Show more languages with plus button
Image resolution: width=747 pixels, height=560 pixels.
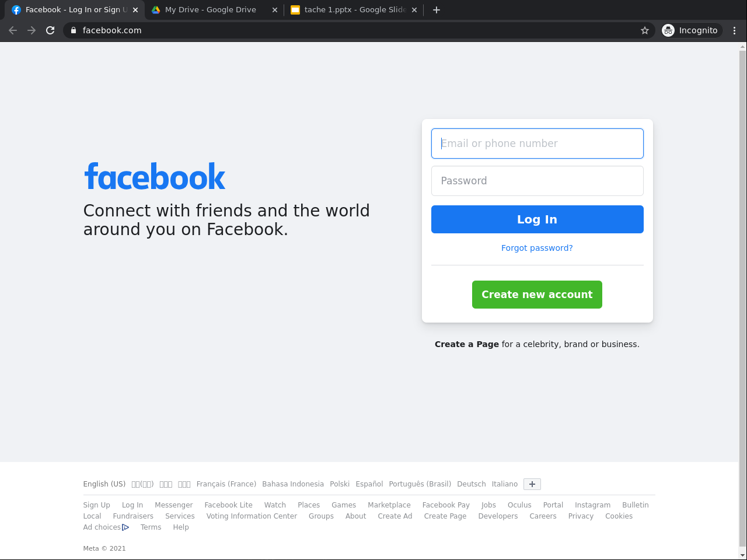click(x=532, y=484)
